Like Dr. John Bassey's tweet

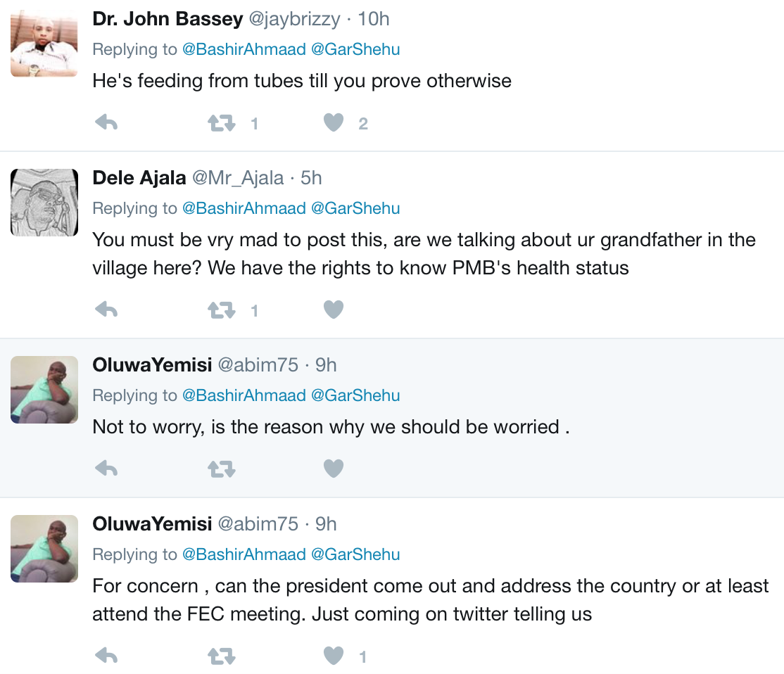click(334, 124)
